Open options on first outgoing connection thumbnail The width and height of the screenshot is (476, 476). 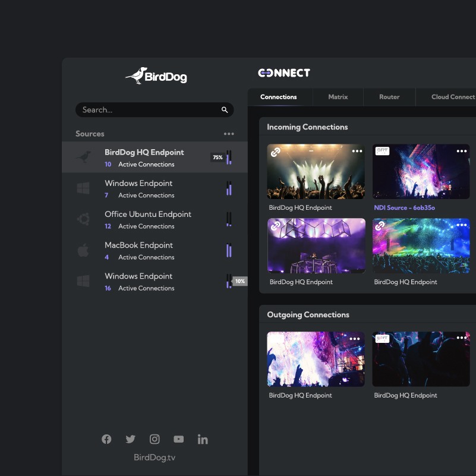[354, 339]
